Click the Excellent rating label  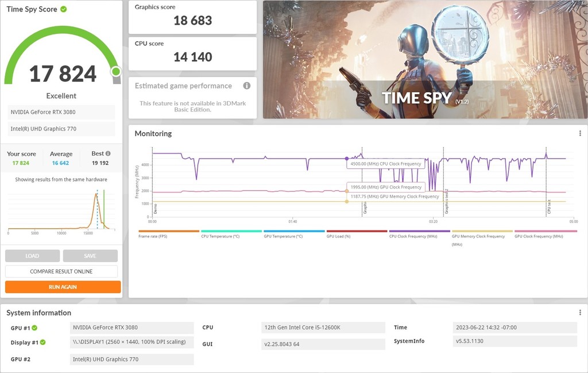[61, 95]
